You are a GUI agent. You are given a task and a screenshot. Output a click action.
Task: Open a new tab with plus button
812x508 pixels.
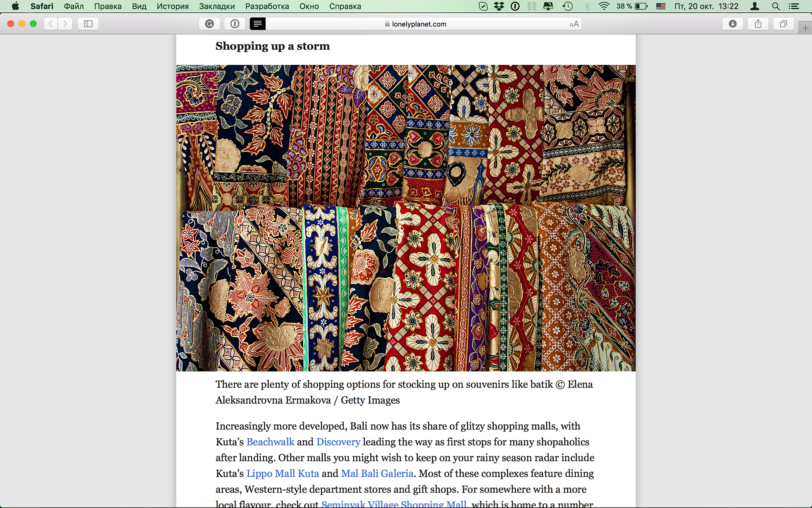(805, 28)
